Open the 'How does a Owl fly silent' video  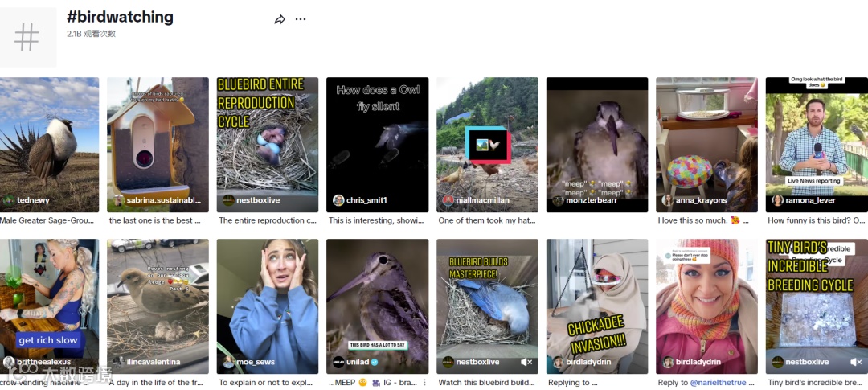click(378, 145)
